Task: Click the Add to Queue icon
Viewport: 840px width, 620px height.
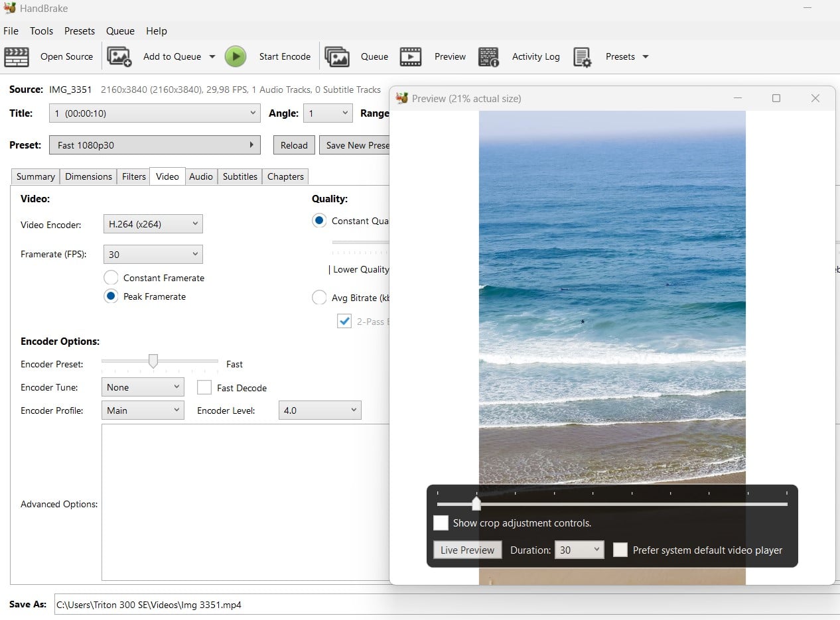Action: (x=119, y=57)
